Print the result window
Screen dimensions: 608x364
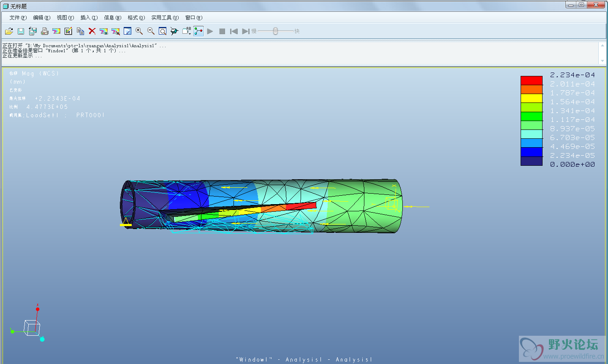pyautogui.click(x=44, y=31)
